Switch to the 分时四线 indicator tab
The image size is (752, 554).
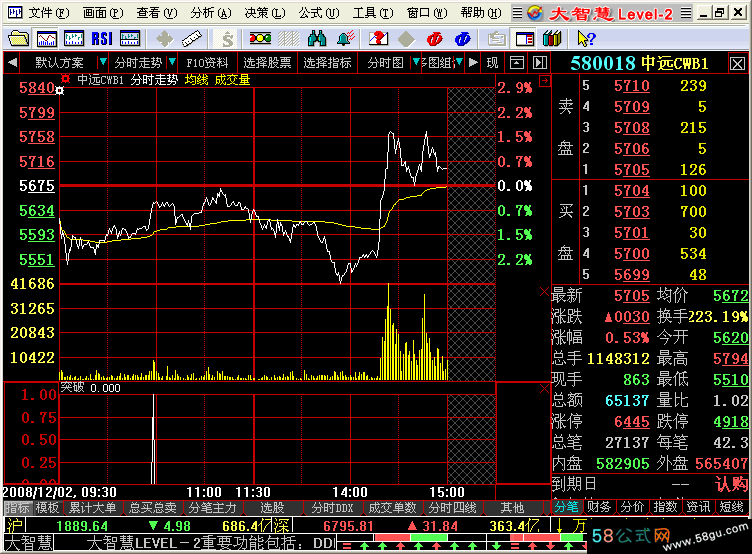pyautogui.click(x=452, y=507)
